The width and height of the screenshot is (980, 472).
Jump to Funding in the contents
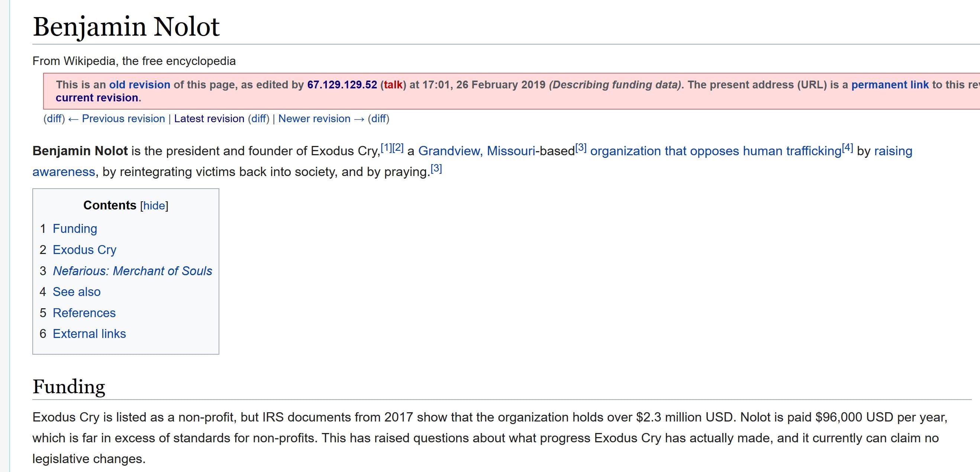75,229
